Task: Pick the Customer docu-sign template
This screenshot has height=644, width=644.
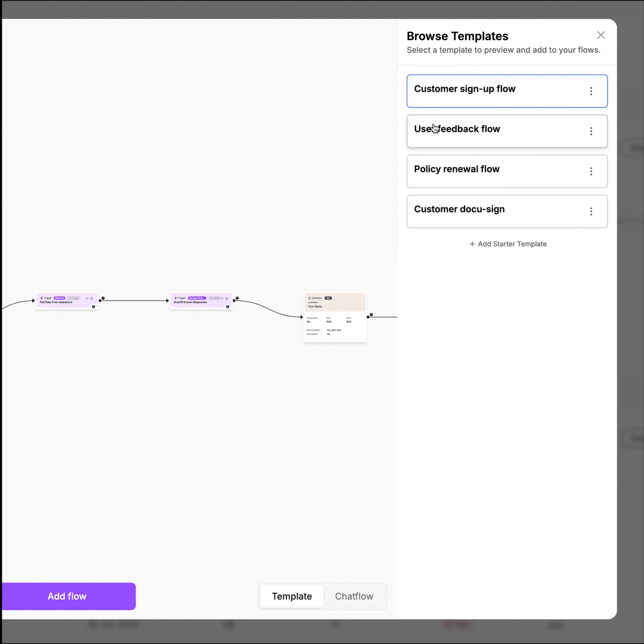Action: [507, 212]
